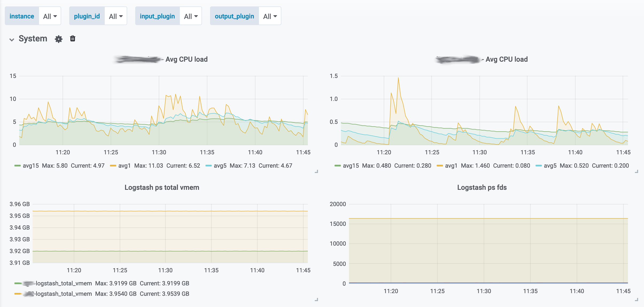The height and width of the screenshot is (307, 644).
Task: Open the Logstash ps fds panel title menu
Action: [482, 187]
